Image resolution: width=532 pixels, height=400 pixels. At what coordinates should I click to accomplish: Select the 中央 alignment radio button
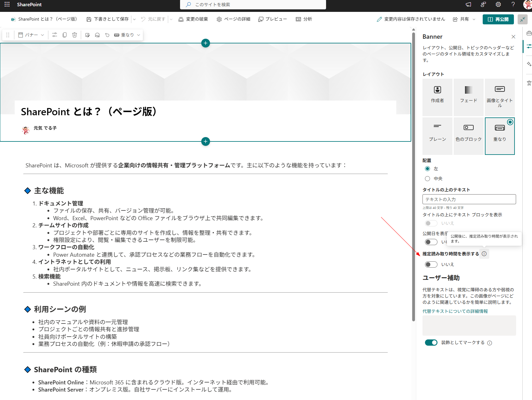coord(427,179)
